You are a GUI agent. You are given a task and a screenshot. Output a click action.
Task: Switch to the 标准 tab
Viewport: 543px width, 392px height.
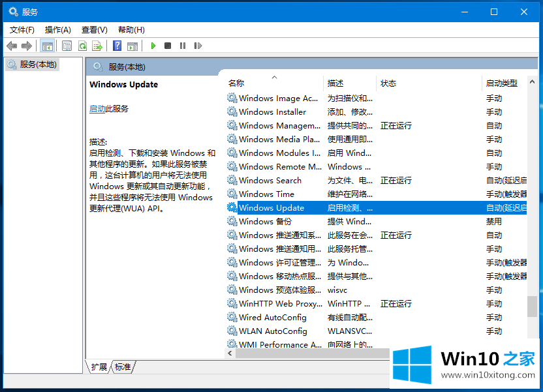[x=123, y=367]
